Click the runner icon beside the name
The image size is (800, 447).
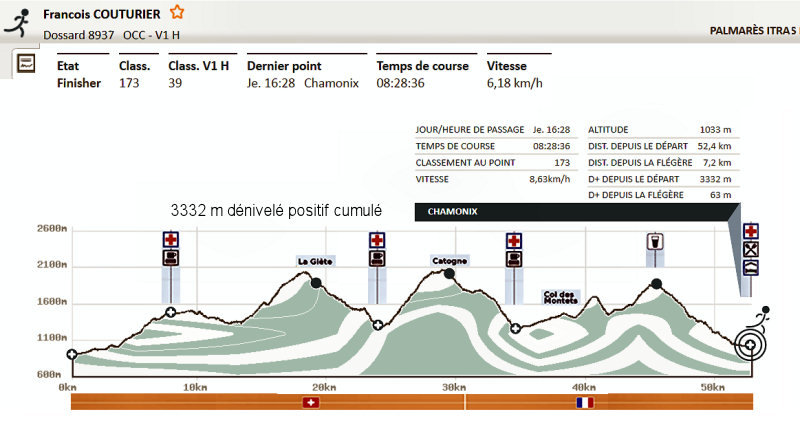18,23
